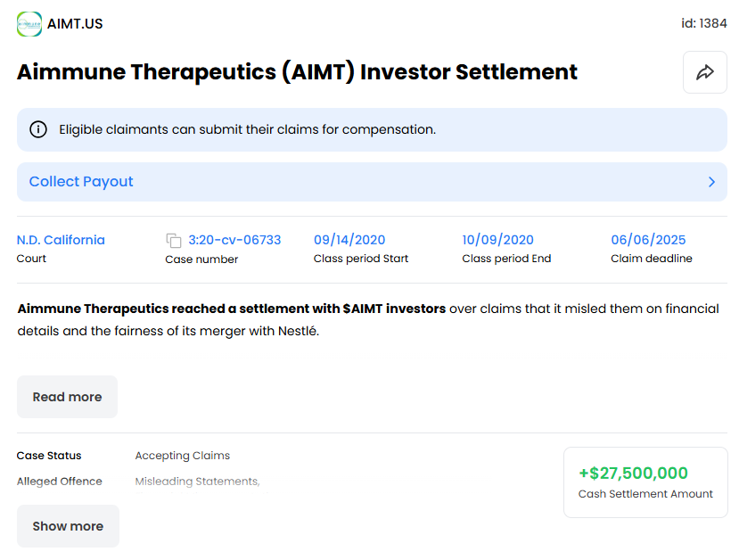Click the Read more button
739x560 pixels.
67,397
